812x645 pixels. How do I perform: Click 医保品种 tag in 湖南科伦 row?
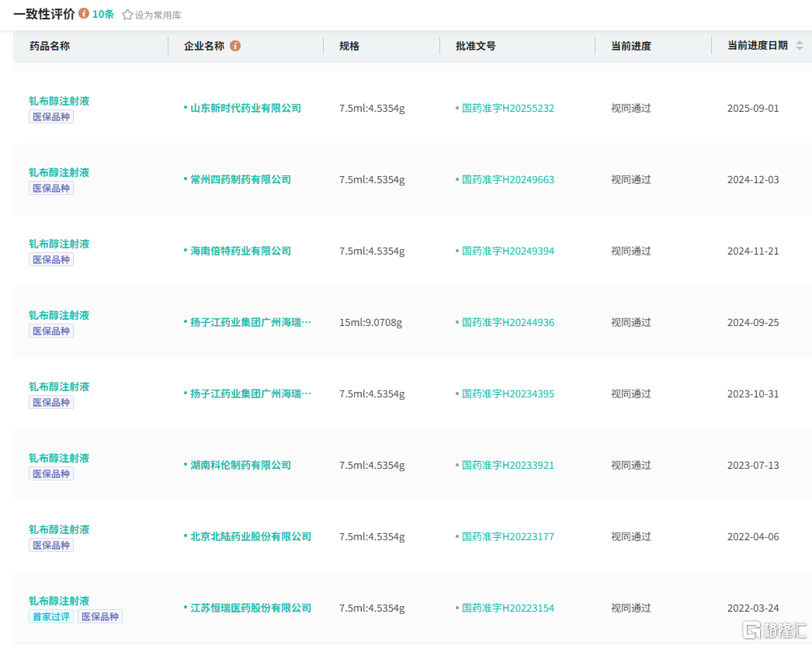click(x=51, y=473)
